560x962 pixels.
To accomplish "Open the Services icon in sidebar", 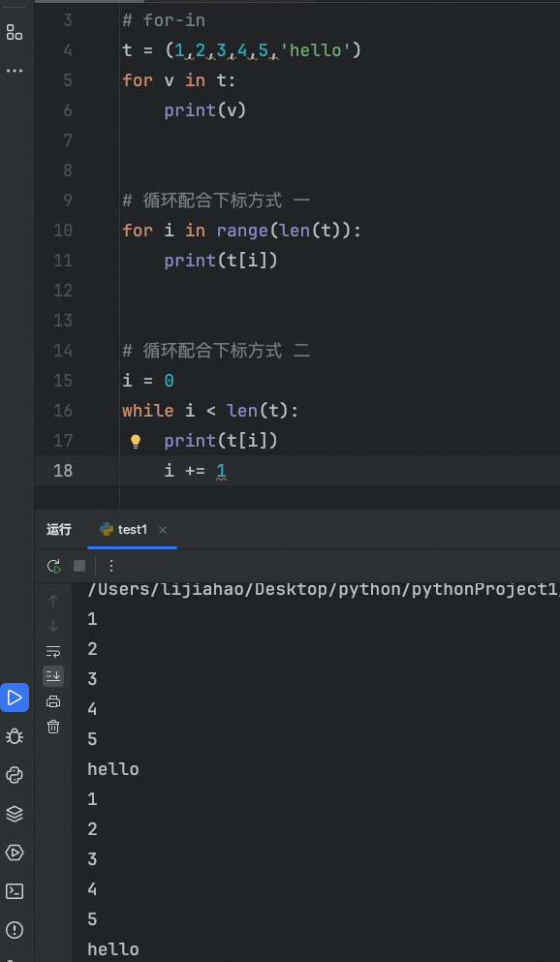I will coord(15,853).
